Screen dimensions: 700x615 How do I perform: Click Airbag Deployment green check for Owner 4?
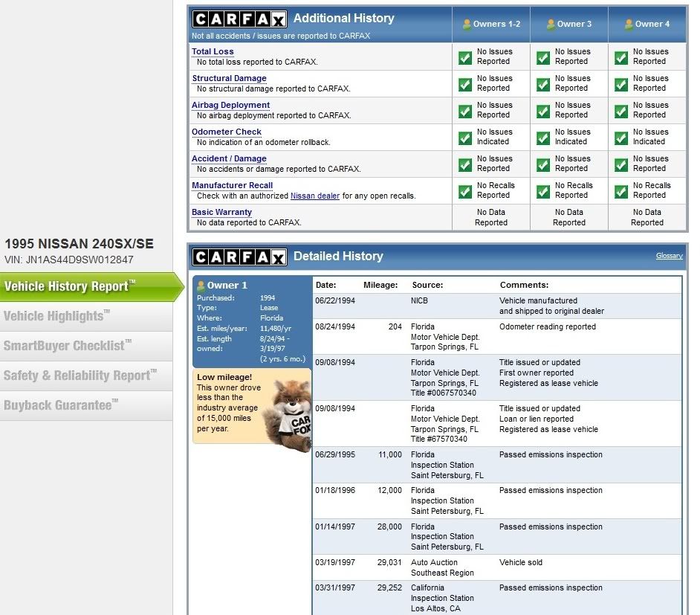click(621, 112)
